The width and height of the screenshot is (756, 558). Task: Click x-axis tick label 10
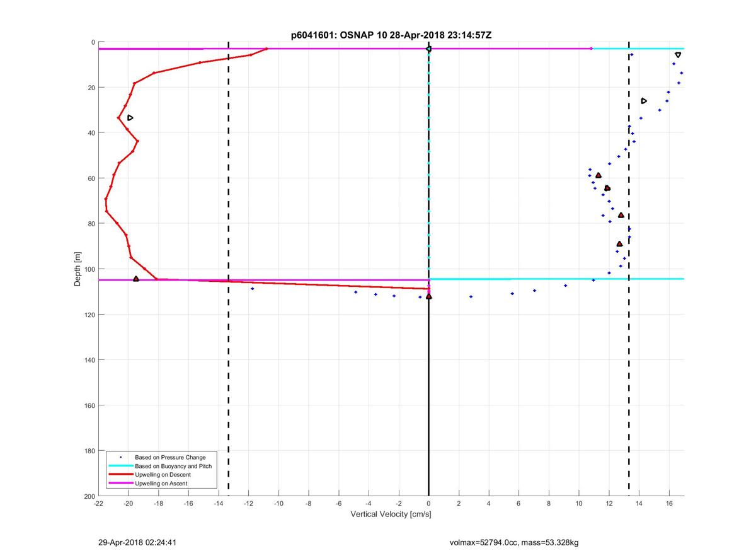(579, 504)
